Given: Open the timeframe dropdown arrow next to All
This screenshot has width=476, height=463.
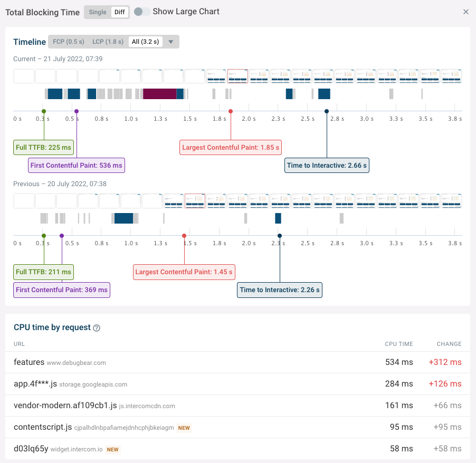Looking at the screenshot, I should [x=171, y=41].
